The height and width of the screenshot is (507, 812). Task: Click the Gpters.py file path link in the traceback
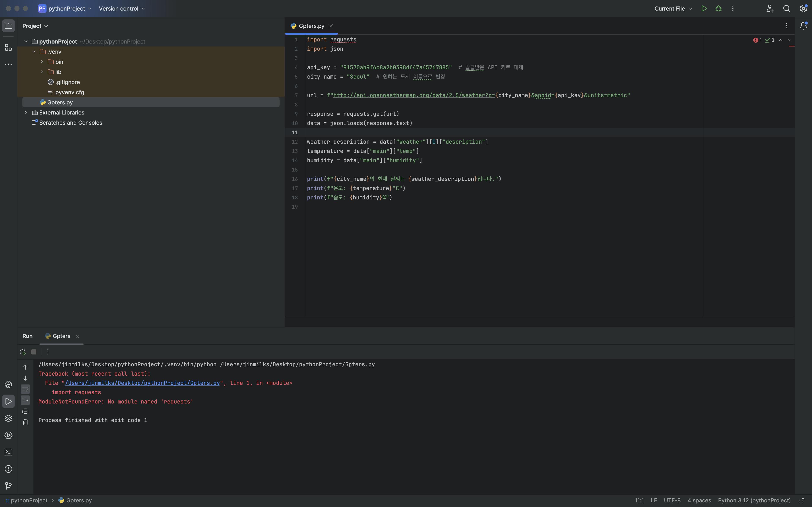coord(142,383)
